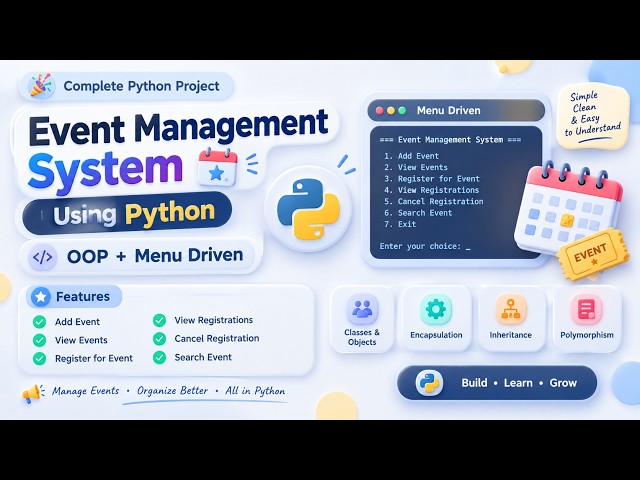Click the 'Grow' word in bottom bar
The height and width of the screenshot is (480, 640).
tap(563, 383)
